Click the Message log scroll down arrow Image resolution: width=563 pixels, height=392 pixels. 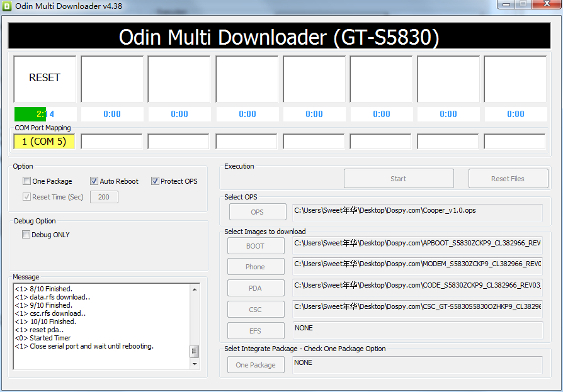(x=195, y=364)
